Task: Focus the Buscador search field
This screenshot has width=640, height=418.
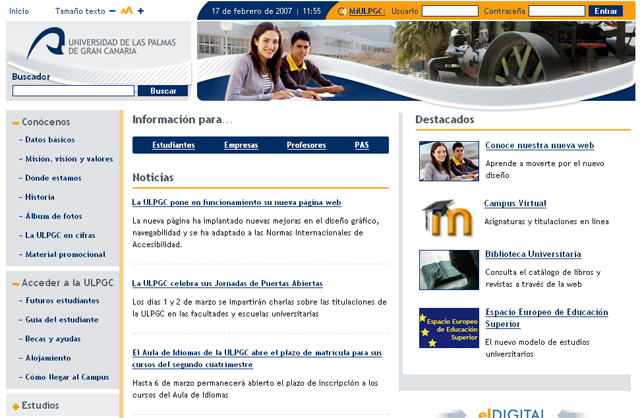Action: point(73,91)
